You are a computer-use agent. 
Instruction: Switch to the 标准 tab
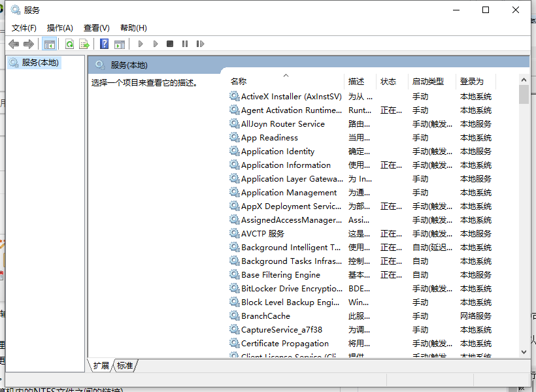coord(125,366)
